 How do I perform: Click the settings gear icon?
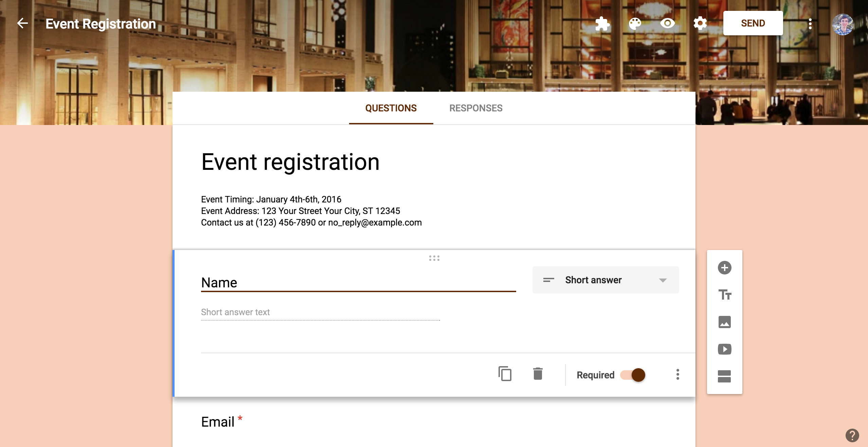699,23
